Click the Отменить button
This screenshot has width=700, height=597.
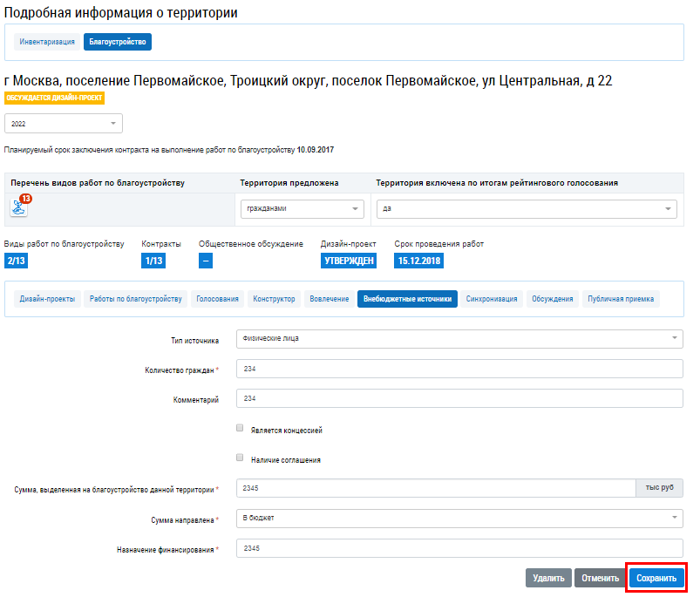[600, 578]
